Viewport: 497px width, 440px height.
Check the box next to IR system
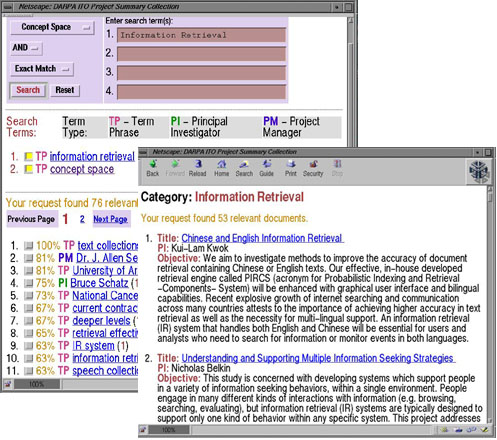29,346
